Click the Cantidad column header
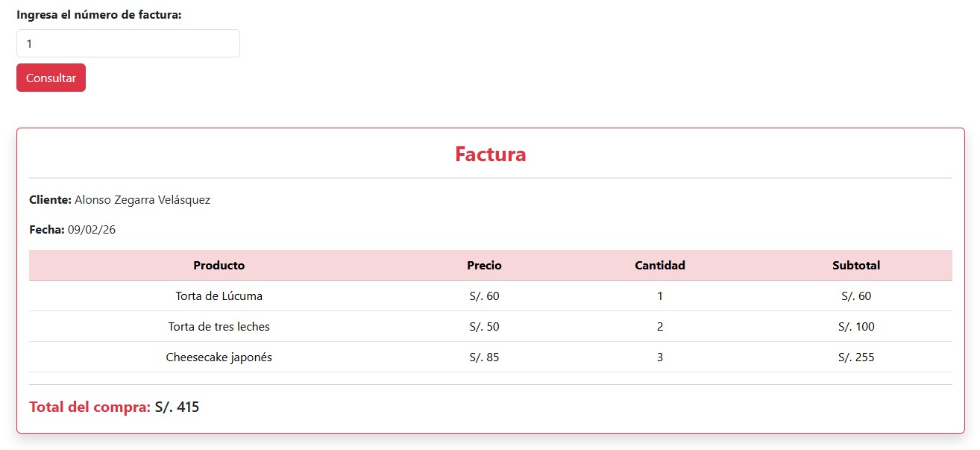Image resolution: width=980 pixels, height=450 pixels. pyautogui.click(x=659, y=266)
